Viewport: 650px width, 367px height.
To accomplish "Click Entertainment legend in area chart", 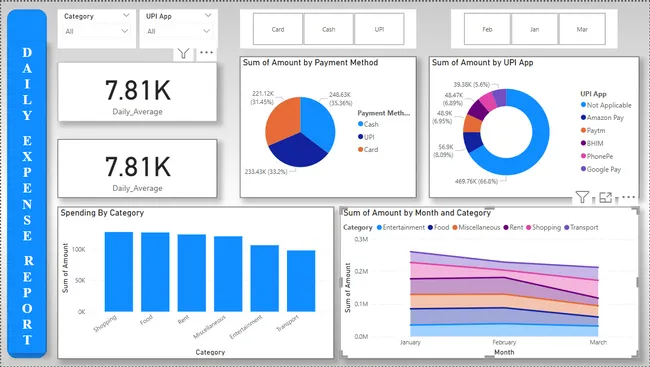I will (x=400, y=227).
